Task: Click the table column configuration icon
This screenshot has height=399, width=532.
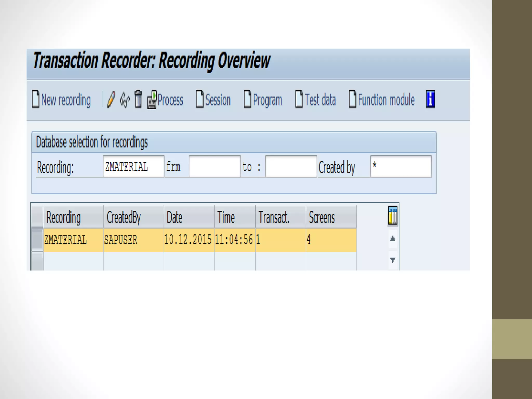Action: (x=393, y=216)
